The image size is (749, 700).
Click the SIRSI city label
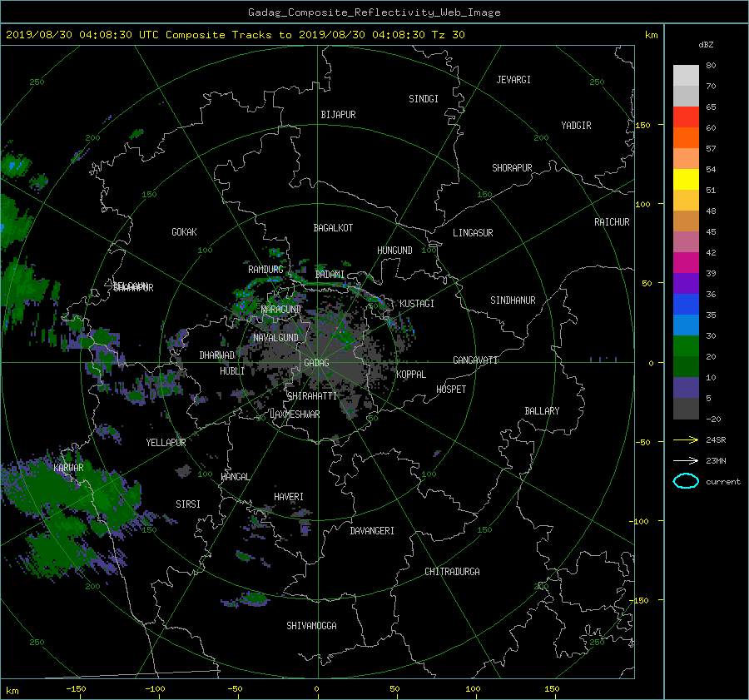188,504
